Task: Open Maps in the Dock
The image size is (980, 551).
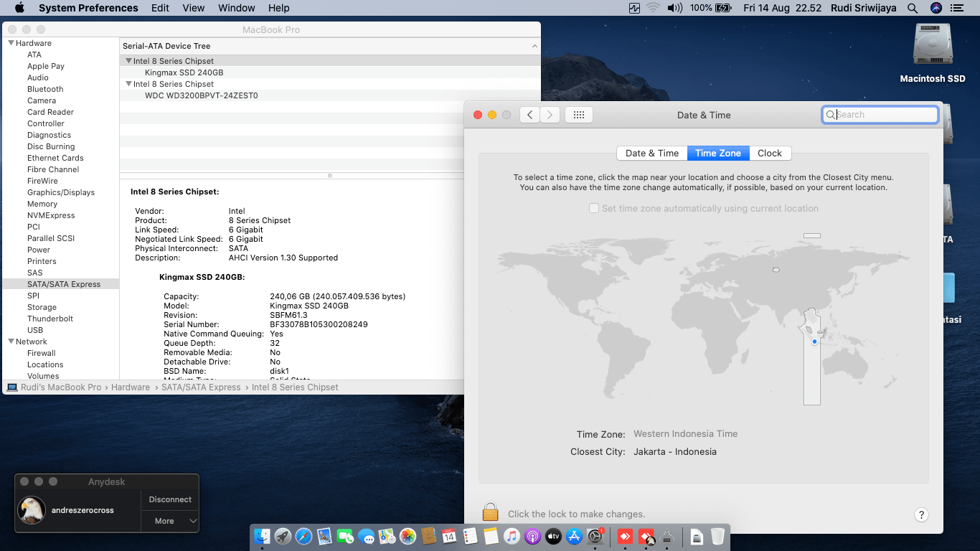Action: pos(387,536)
